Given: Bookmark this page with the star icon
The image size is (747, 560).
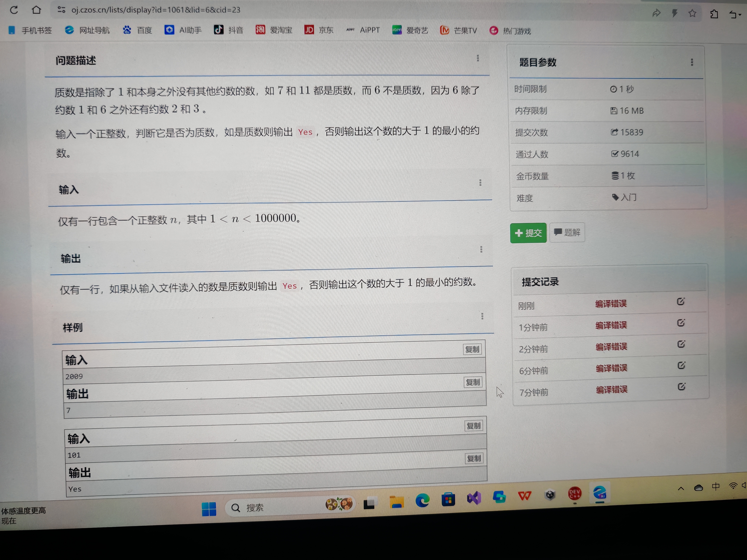Looking at the screenshot, I should pyautogui.click(x=692, y=13).
